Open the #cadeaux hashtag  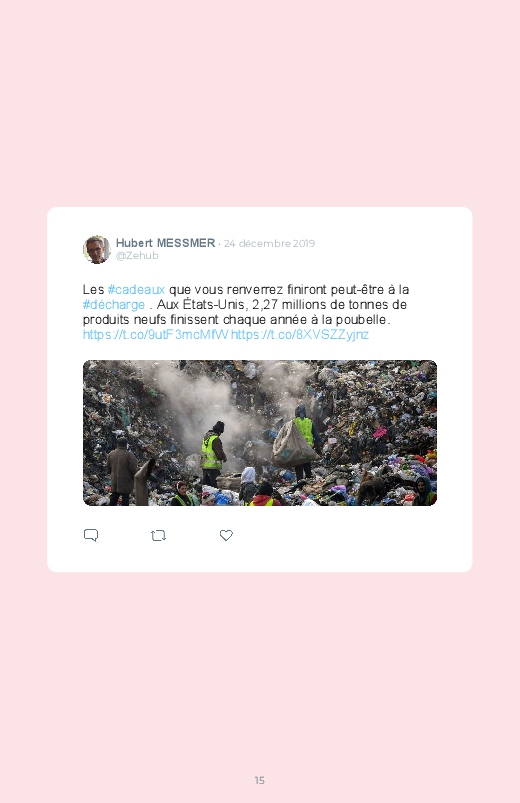coord(136,290)
